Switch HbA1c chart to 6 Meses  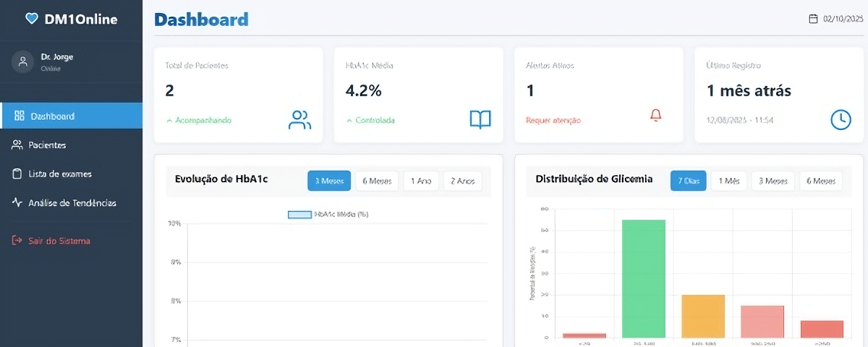[x=377, y=181]
